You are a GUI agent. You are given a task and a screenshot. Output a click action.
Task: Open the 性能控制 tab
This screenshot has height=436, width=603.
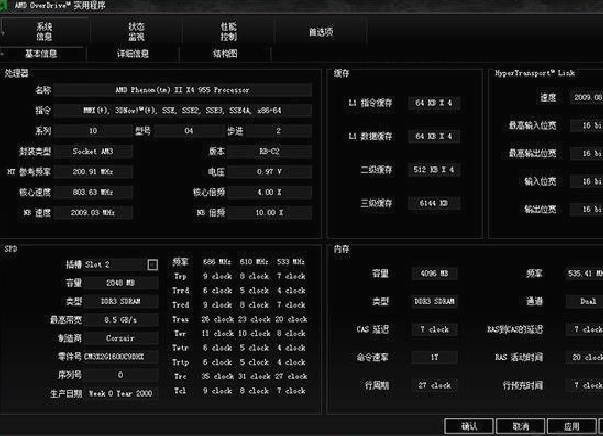[x=228, y=32]
